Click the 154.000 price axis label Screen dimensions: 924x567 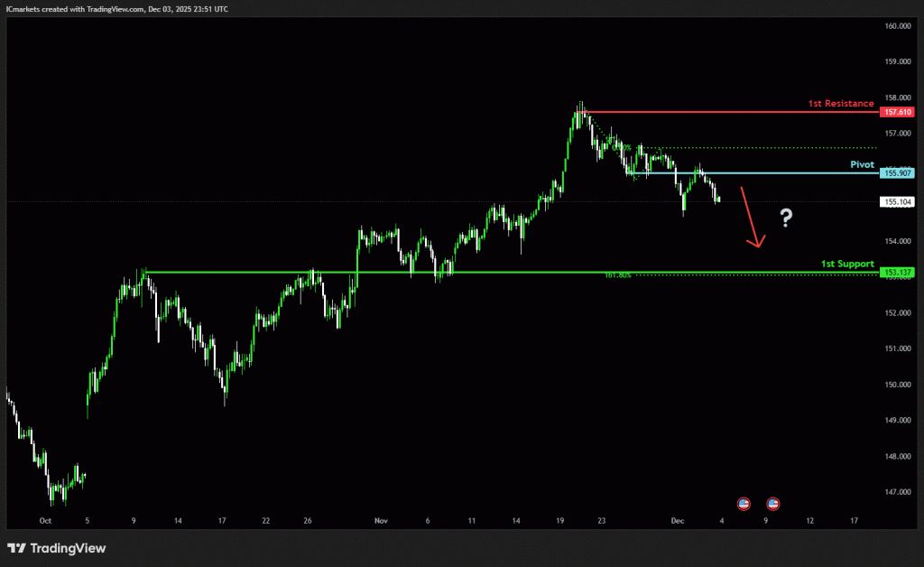(896, 241)
